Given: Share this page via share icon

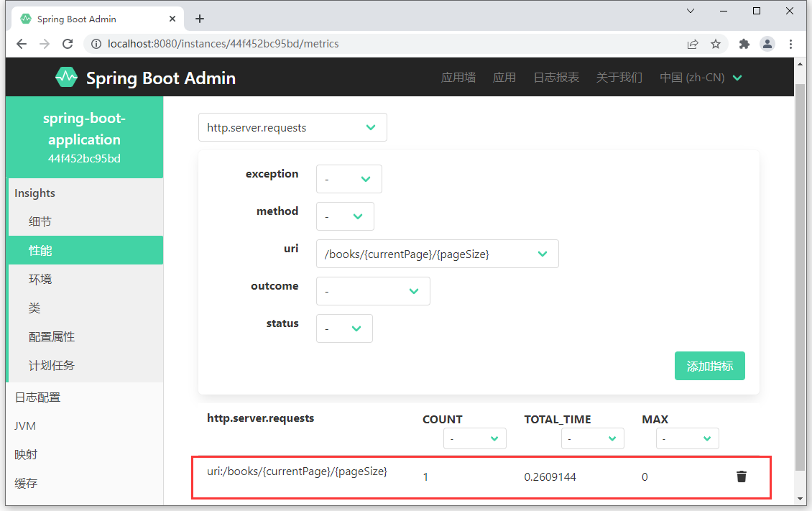Looking at the screenshot, I should (693, 44).
